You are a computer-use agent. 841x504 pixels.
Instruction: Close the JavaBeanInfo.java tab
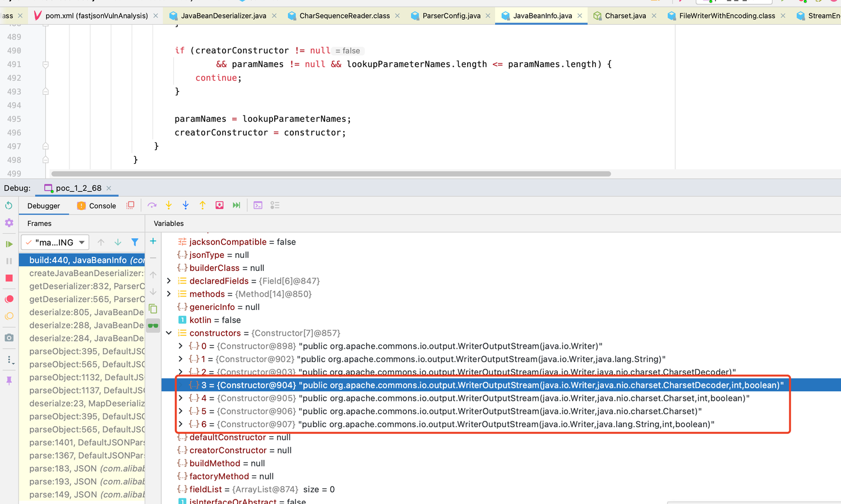[580, 16]
